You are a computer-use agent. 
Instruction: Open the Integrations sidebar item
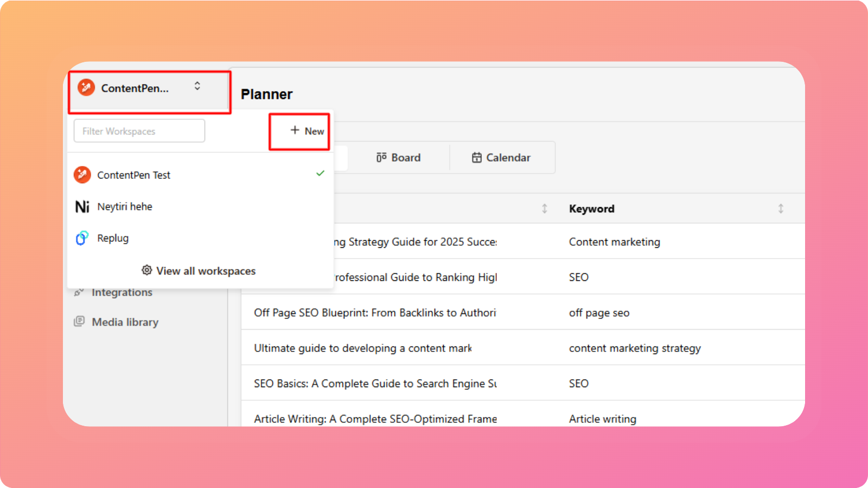122,292
